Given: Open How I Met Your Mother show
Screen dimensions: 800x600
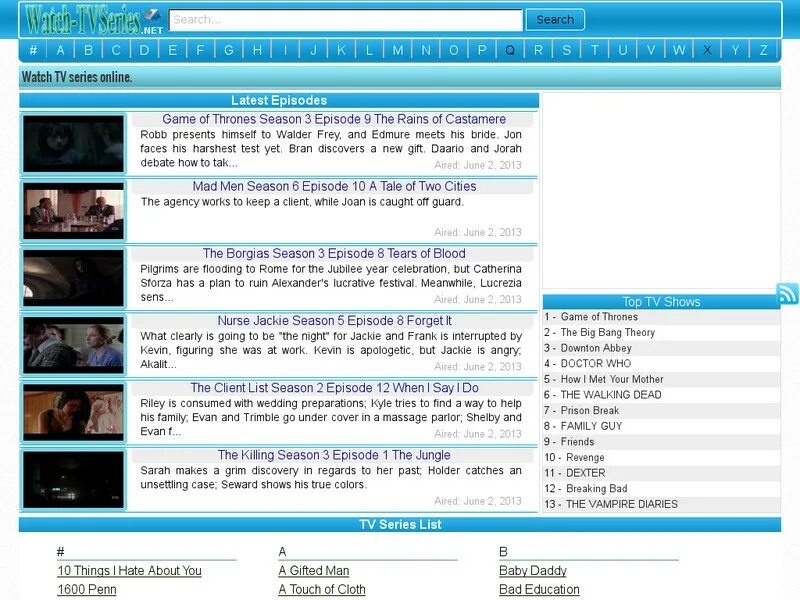Looking at the screenshot, I should pyautogui.click(x=612, y=380).
